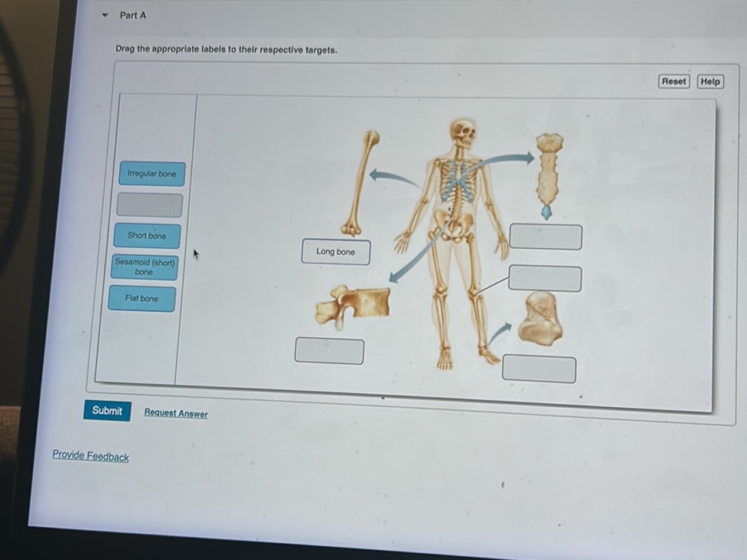Pick the Short bone label
Image resolution: width=747 pixels, height=560 pixels.
coord(146,236)
